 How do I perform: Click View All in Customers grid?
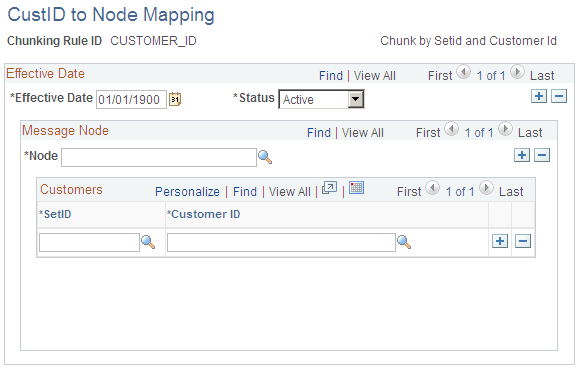coord(290,192)
